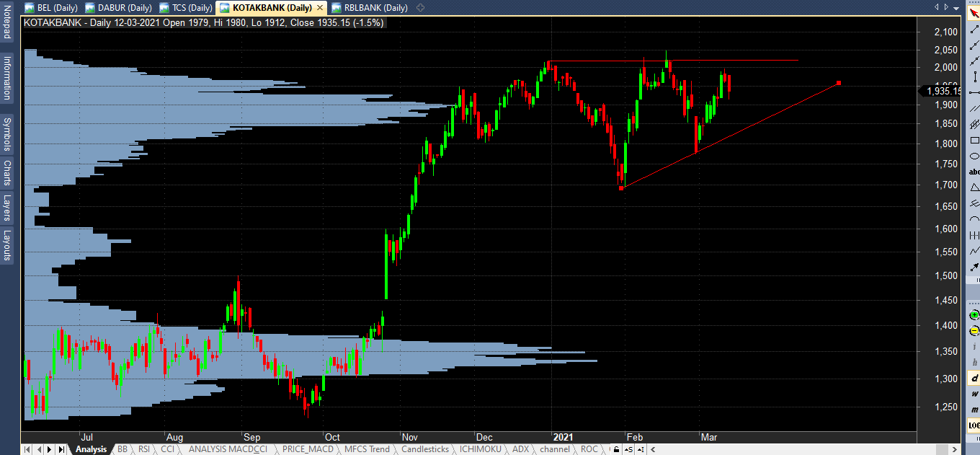Select the arc drawing tool
Viewport: 980px width, 455px height.
click(974, 219)
